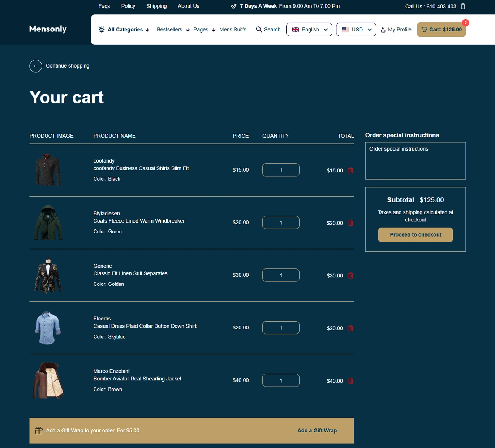The width and height of the screenshot is (495, 448).
Task: Click the Call Us : 610-403-403 text
Action: tap(431, 6)
